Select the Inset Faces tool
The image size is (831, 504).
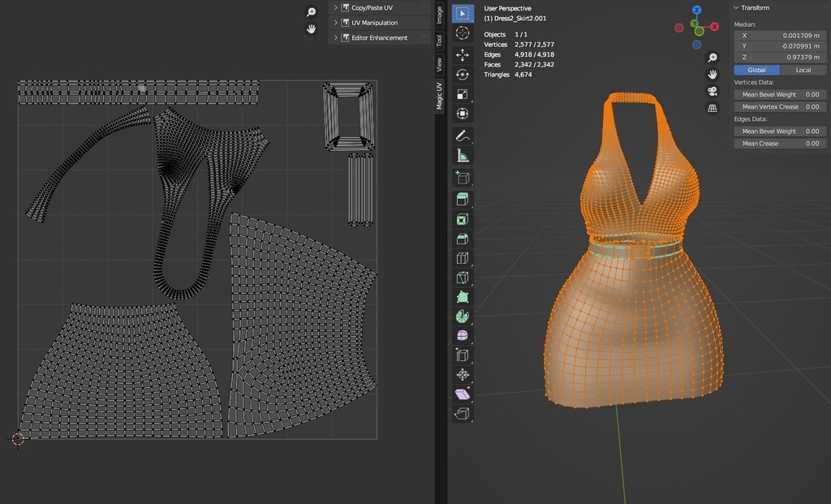coord(461,196)
